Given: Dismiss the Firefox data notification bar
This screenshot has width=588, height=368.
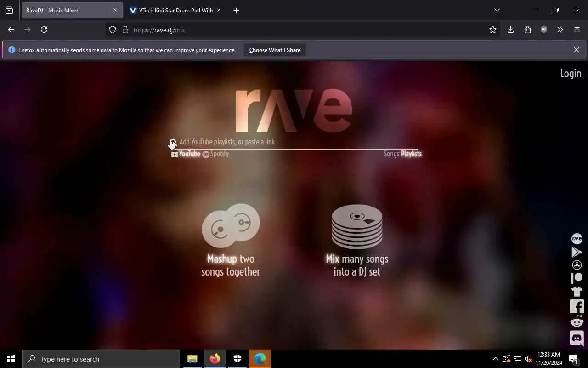Looking at the screenshot, I should point(576,50).
